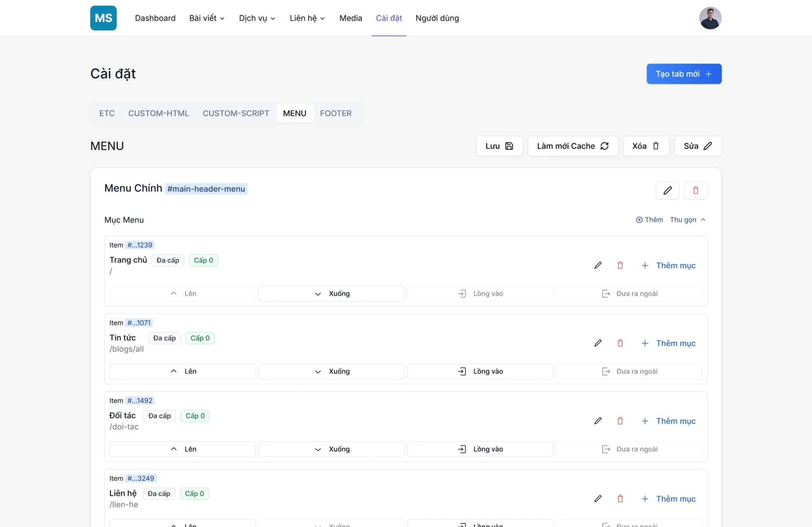
Task: Click the pencil edit icon beside Menu Chính
Action: click(667, 190)
